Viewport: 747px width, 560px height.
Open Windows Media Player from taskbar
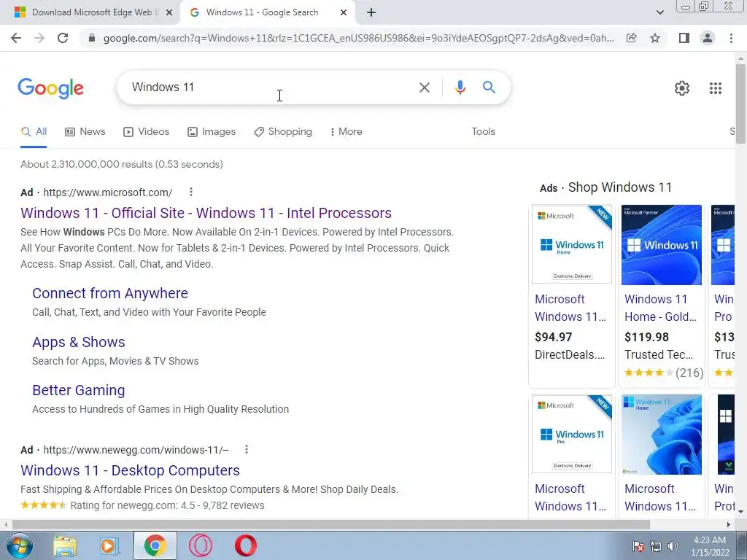109,546
